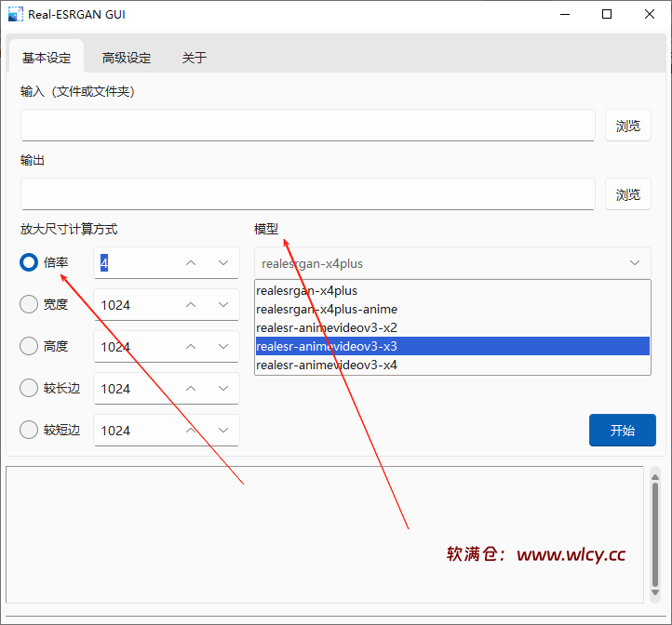Viewport: 672px width, 625px height.
Task: Increase the 倍率 value with up arrow
Action: tap(191, 262)
